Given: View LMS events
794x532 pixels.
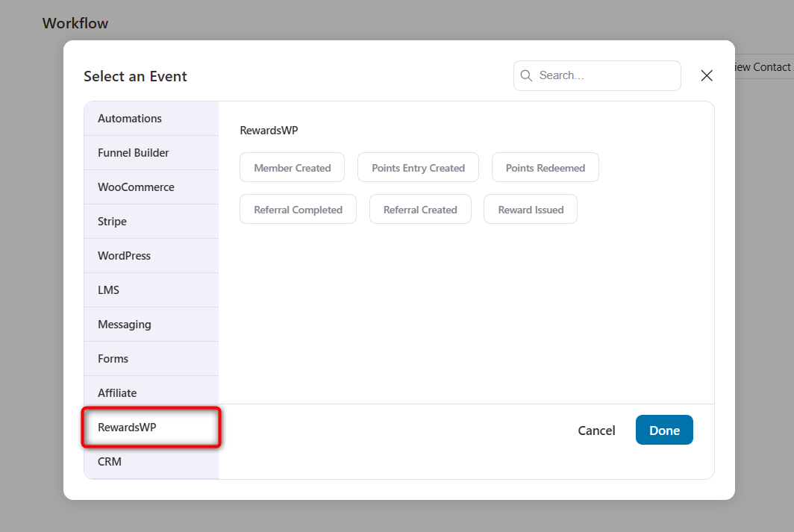Looking at the screenshot, I should click(x=108, y=290).
